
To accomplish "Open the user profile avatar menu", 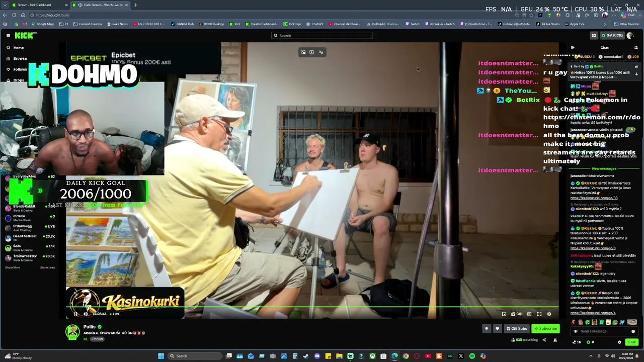I will pos(631,35).
